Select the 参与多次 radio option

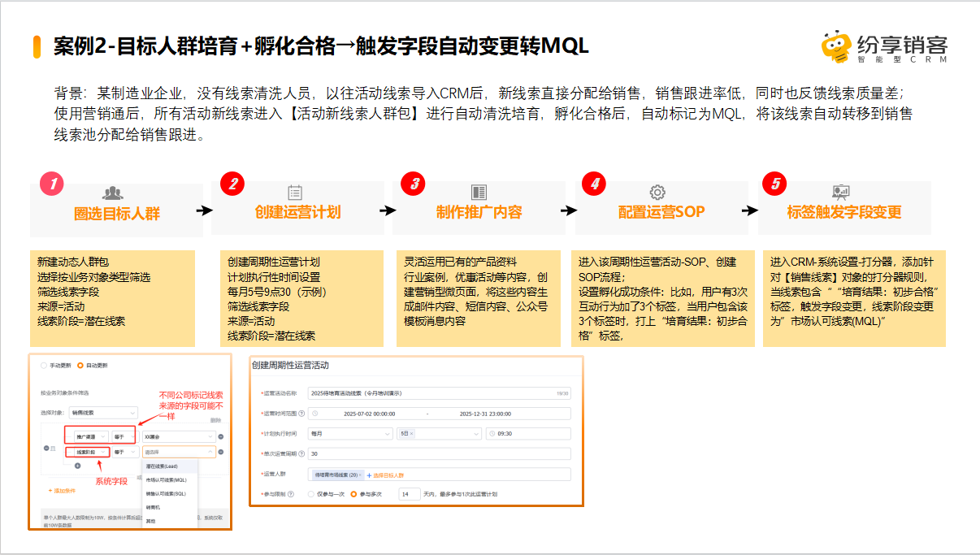tap(353, 494)
